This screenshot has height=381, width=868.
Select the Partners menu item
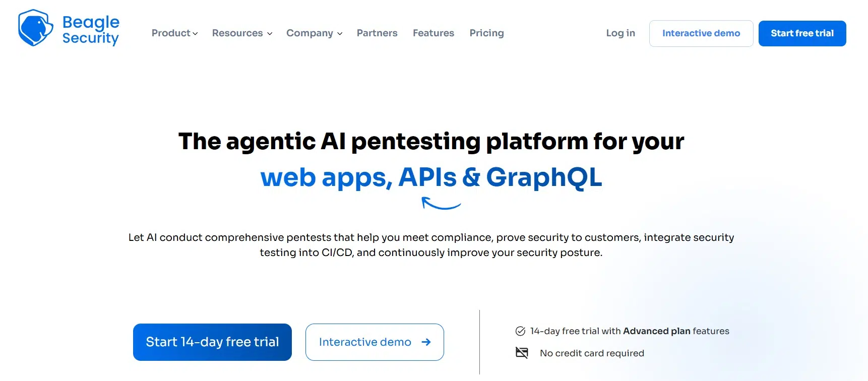click(377, 33)
